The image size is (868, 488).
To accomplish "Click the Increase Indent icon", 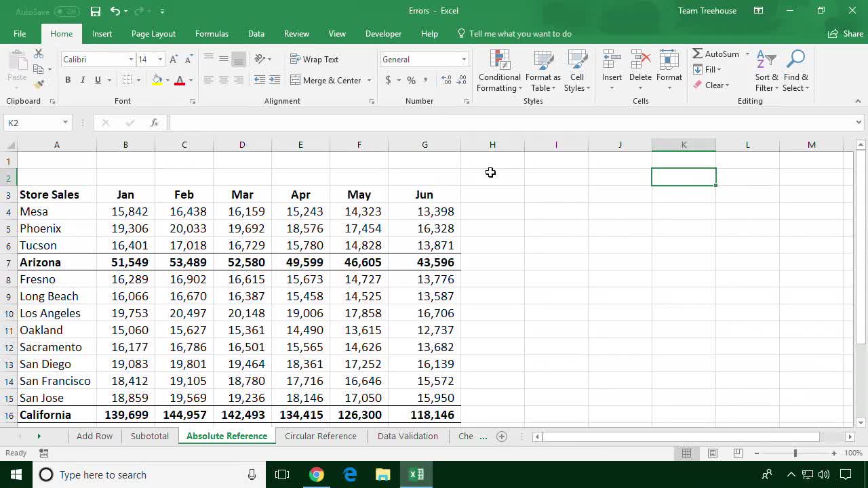I will pyautogui.click(x=275, y=80).
